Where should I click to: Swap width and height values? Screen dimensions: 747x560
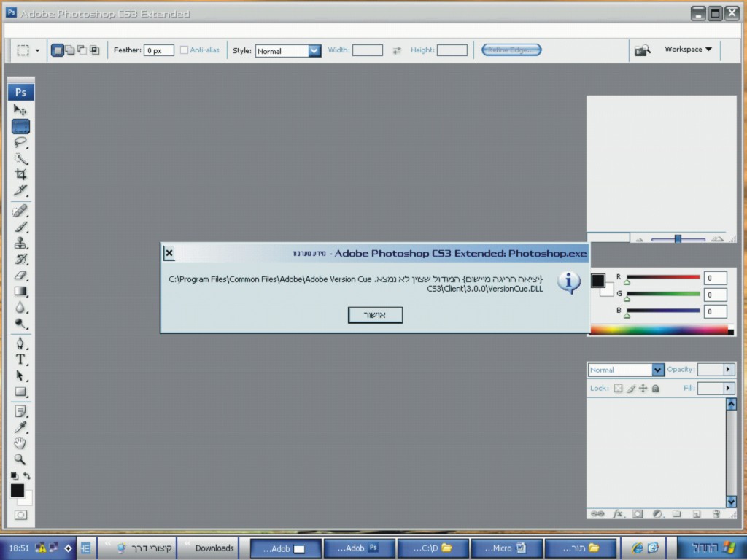[396, 50]
